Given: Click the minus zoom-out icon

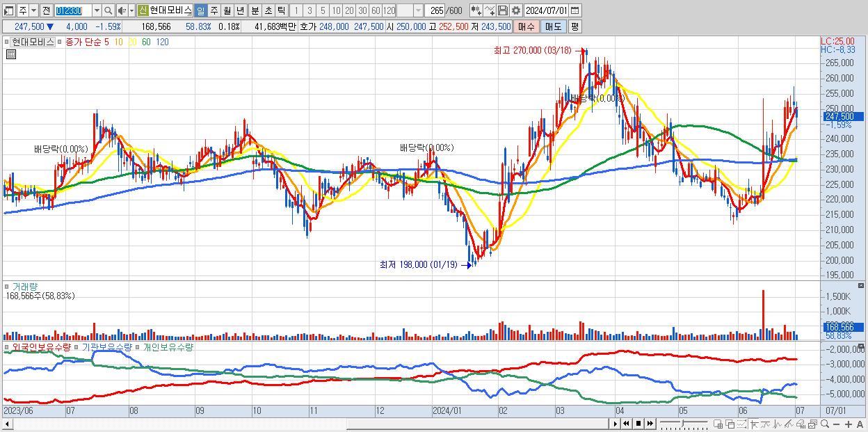Looking at the screenshot, I should point(836,424).
